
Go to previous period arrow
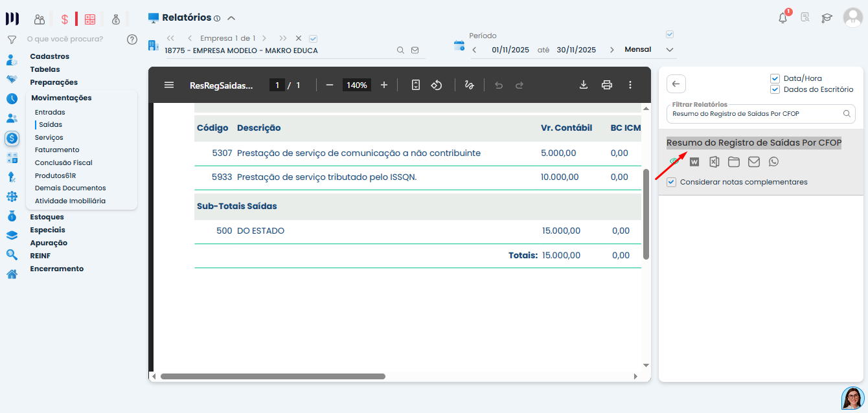pos(474,50)
